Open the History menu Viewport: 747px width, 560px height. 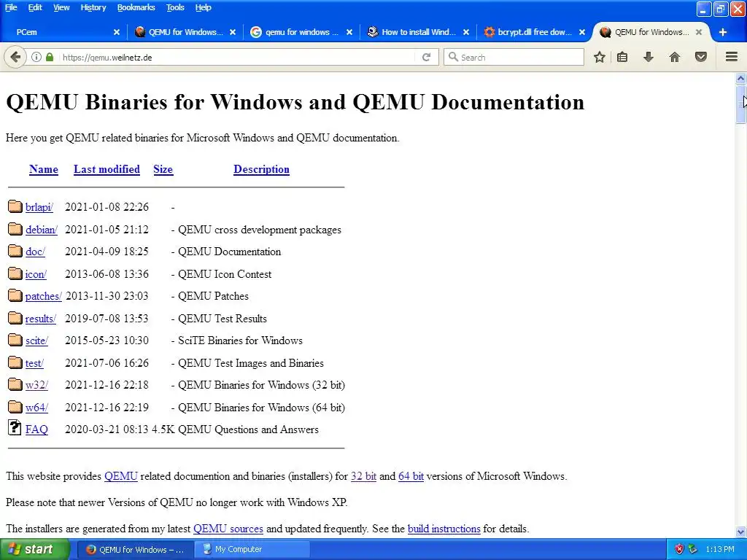coord(93,7)
